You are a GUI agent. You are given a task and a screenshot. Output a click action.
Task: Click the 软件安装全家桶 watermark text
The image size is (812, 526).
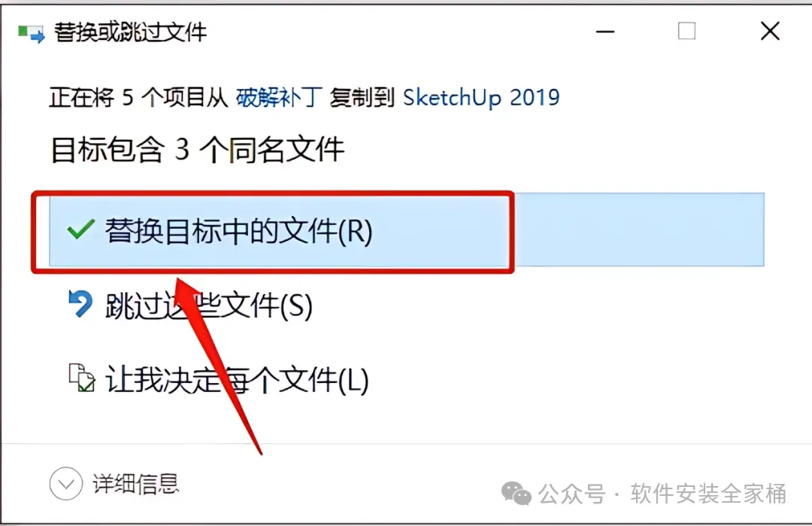(708, 494)
